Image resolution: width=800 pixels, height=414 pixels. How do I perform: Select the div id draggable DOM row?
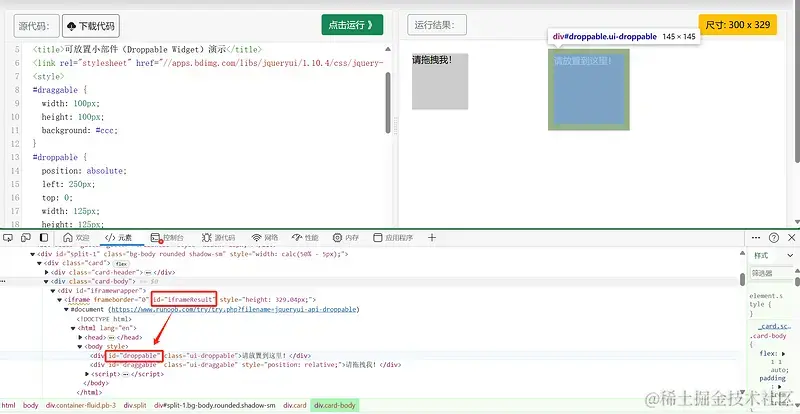[x=245, y=365]
